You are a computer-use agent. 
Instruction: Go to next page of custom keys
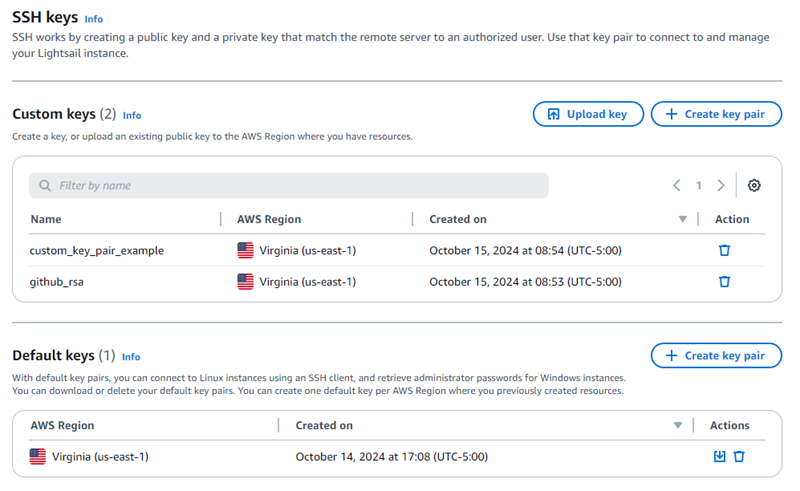721,186
